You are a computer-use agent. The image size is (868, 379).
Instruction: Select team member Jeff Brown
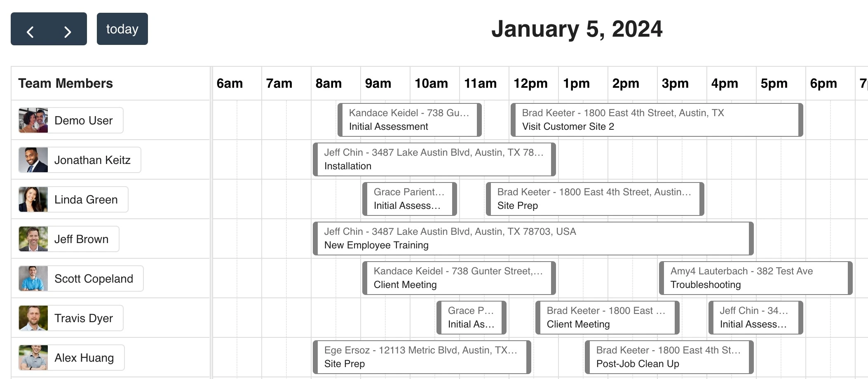[81, 239]
